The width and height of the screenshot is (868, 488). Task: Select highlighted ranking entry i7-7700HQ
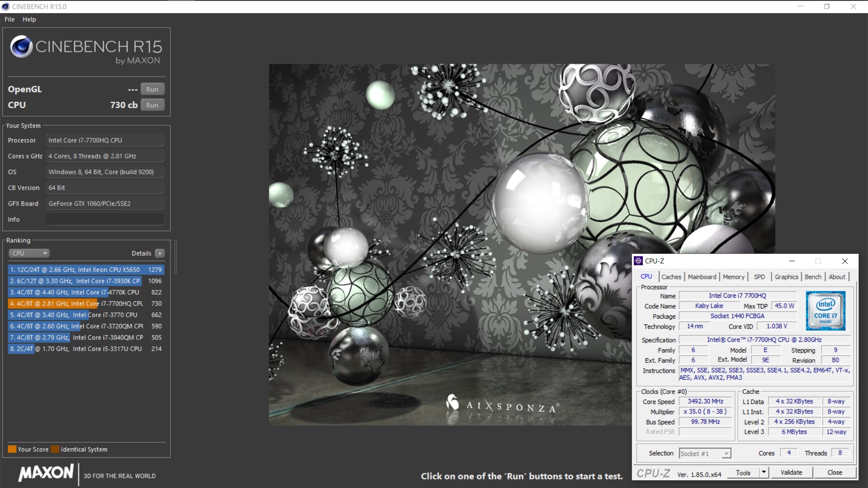point(86,304)
